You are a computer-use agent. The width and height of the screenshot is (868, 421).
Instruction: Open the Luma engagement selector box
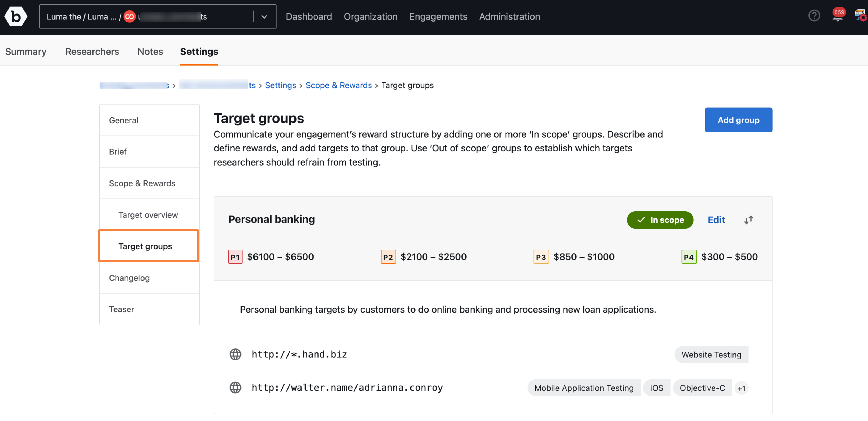coord(158,16)
